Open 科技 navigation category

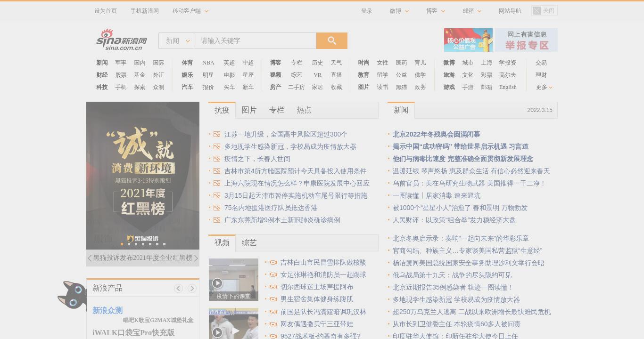pos(102,87)
